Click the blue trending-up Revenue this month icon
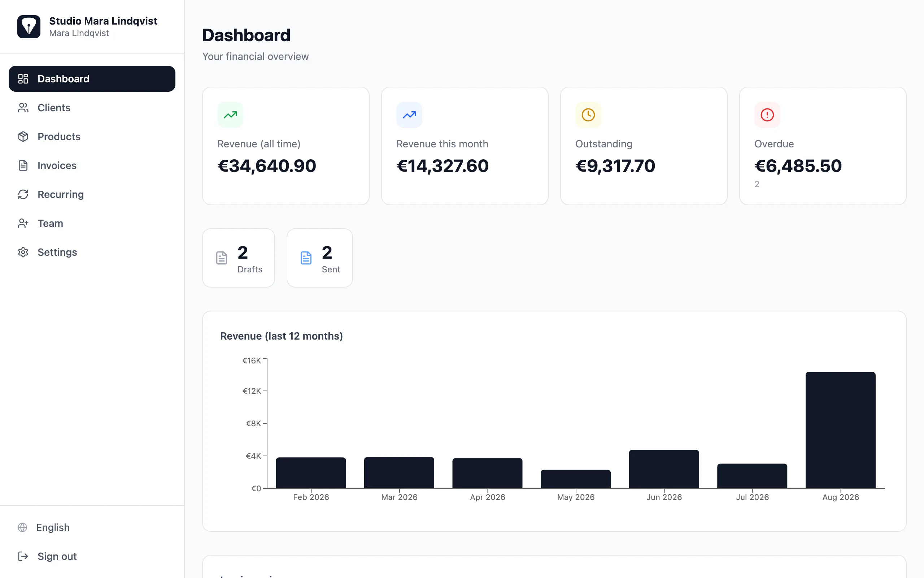The width and height of the screenshot is (924, 578). (409, 115)
